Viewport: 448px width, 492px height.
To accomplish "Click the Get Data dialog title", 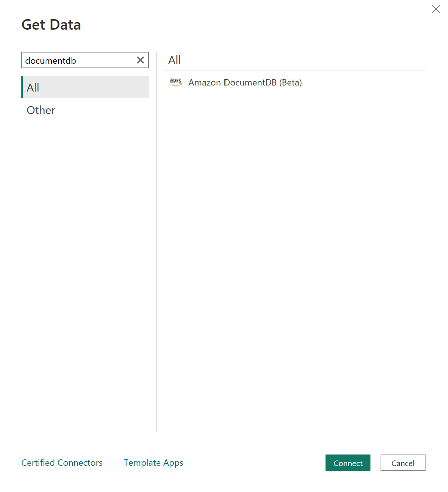I will [x=51, y=25].
